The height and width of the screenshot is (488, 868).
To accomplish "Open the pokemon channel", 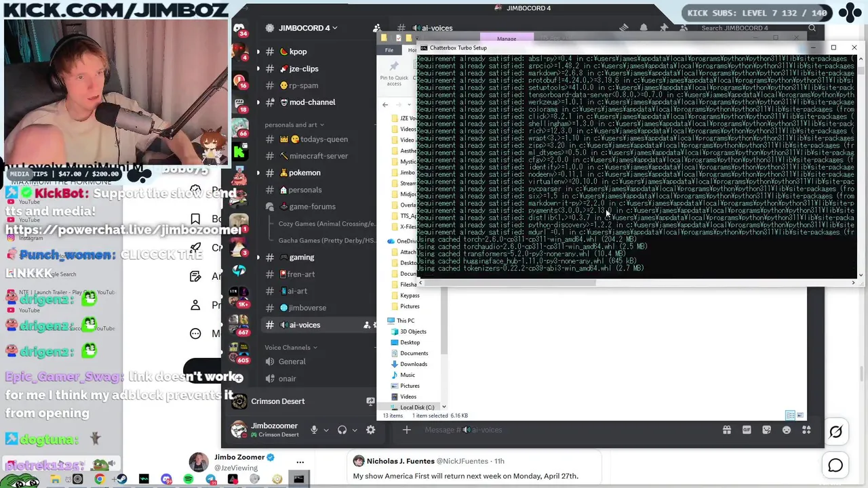I will pos(304,173).
